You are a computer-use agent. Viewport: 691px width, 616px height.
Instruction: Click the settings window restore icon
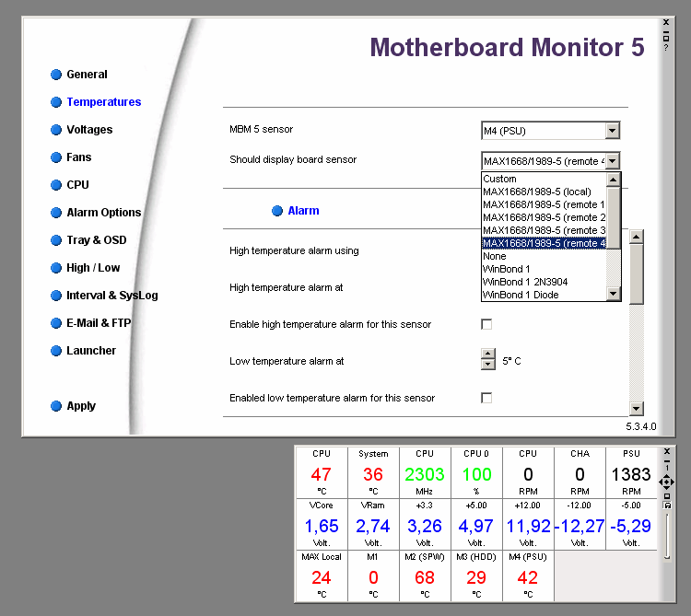click(666, 39)
